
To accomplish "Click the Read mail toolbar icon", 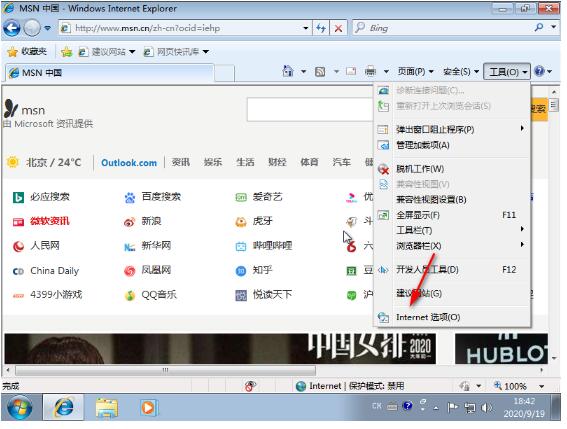I will 351,71.
